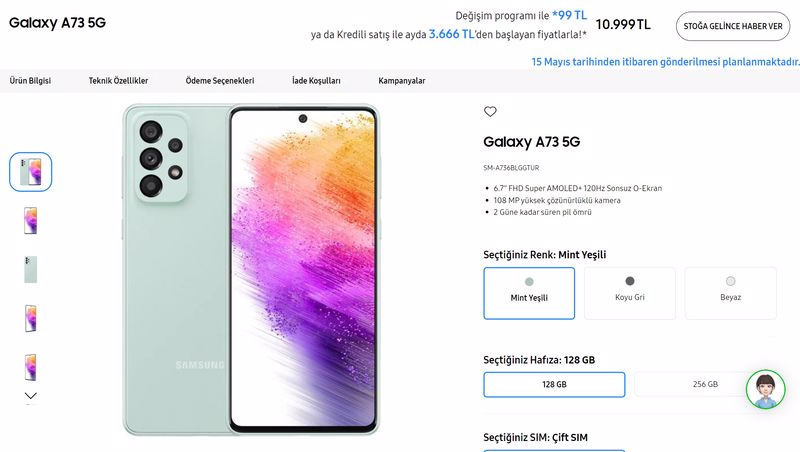The width and height of the screenshot is (800, 452).
Task: Click Stoğa Gelince Haber Ver button
Action: 733,26
